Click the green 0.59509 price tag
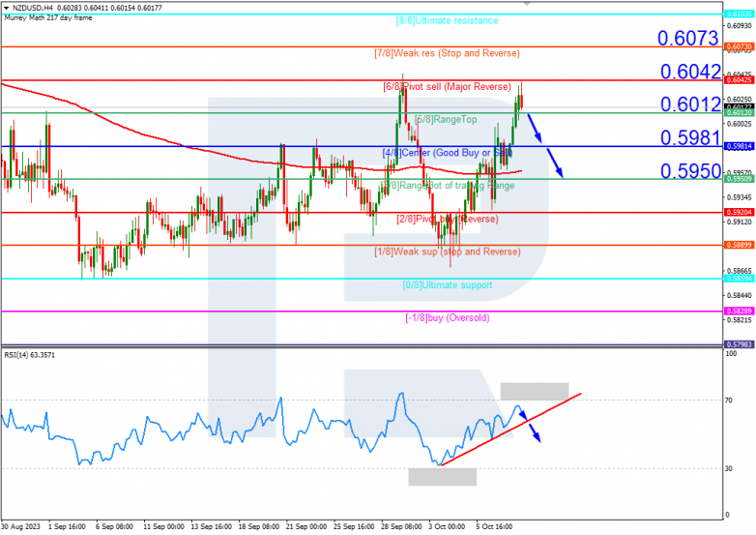The width and height of the screenshot is (756, 535). [x=739, y=179]
